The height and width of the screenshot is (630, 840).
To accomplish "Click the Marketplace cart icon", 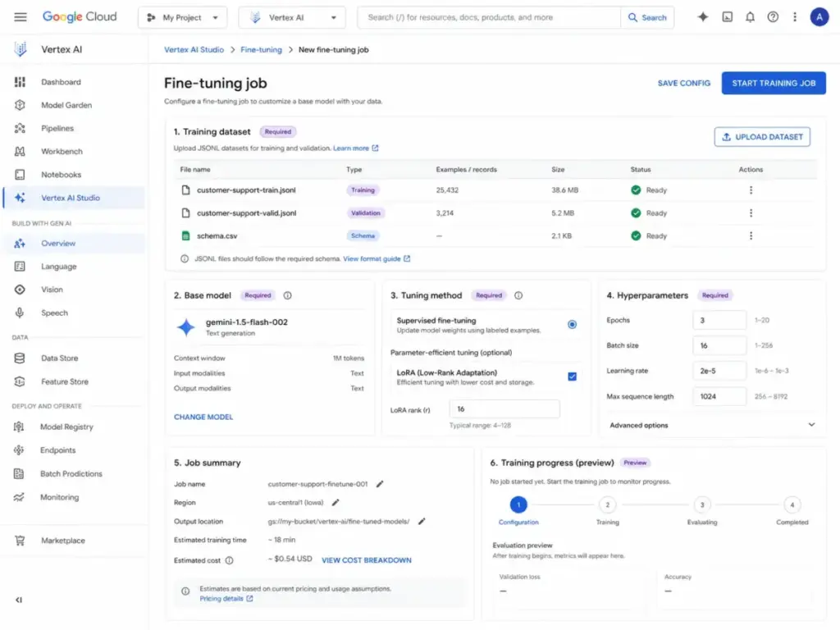I will pos(20,541).
